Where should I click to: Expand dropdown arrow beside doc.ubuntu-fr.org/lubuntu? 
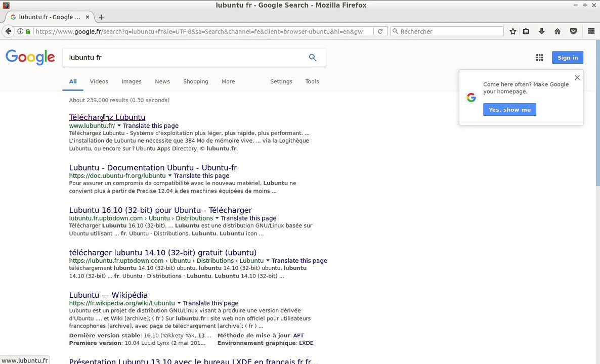(x=170, y=175)
